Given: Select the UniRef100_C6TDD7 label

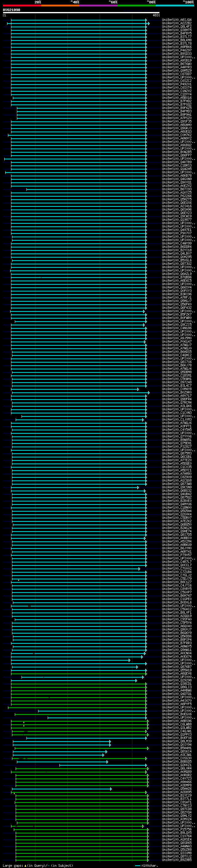Looking at the screenshot, I should point(177,74).
